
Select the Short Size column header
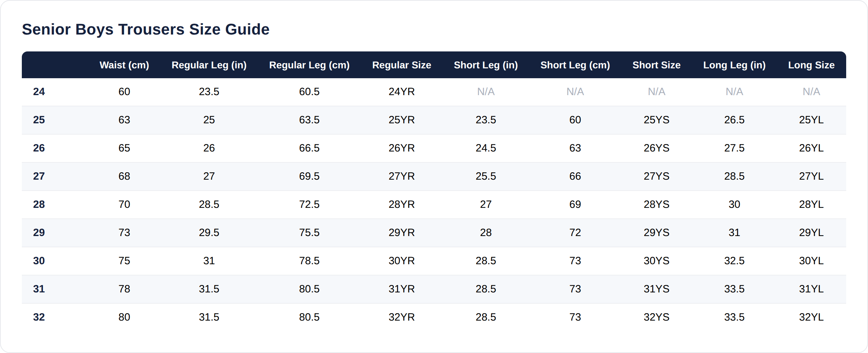[x=656, y=65]
